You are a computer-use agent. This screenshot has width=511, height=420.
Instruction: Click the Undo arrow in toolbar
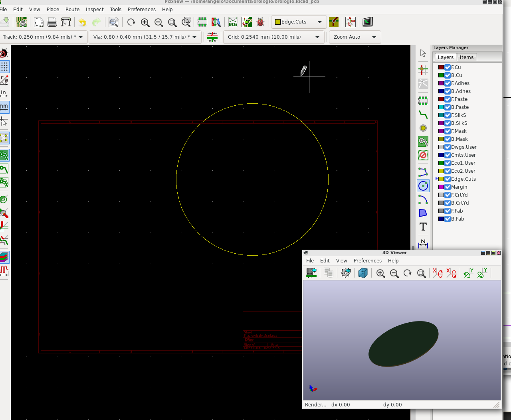[82, 22]
